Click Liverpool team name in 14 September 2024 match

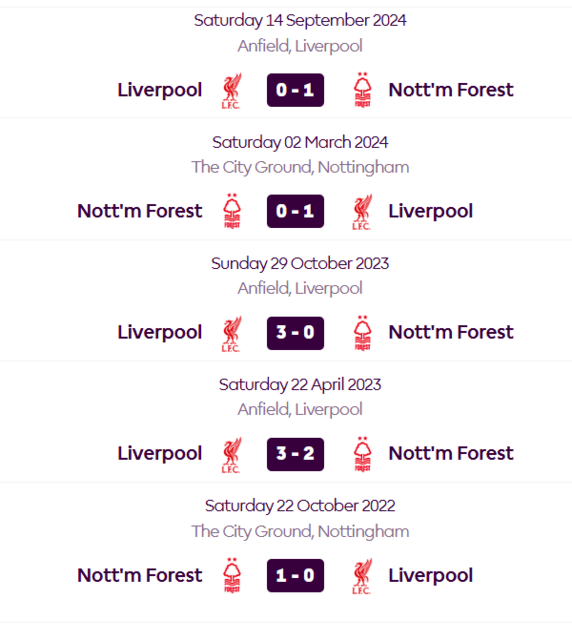tap(160, 90)
